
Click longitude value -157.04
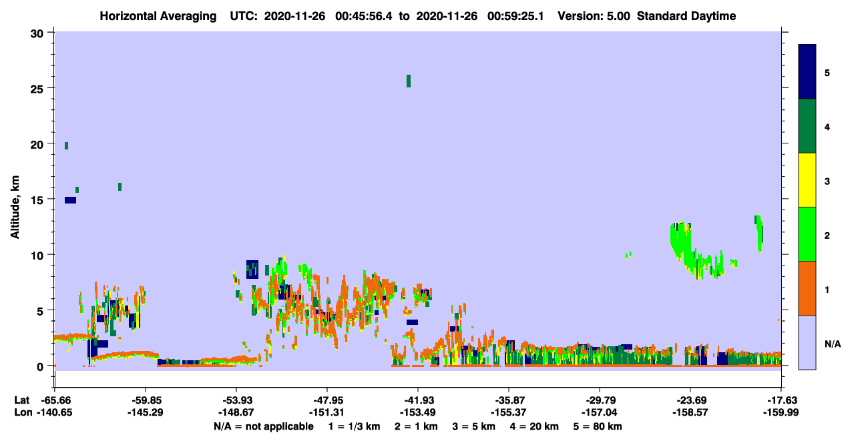[x=600, y=412]
